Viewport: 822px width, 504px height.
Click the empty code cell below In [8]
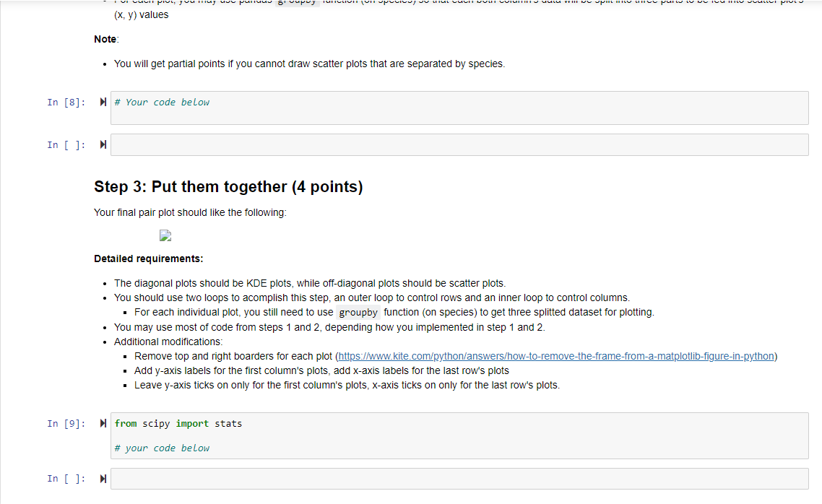459,144
